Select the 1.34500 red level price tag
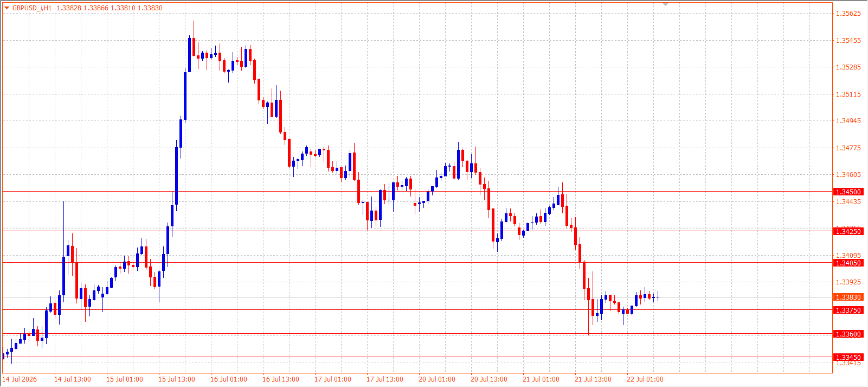 (848, 192)
